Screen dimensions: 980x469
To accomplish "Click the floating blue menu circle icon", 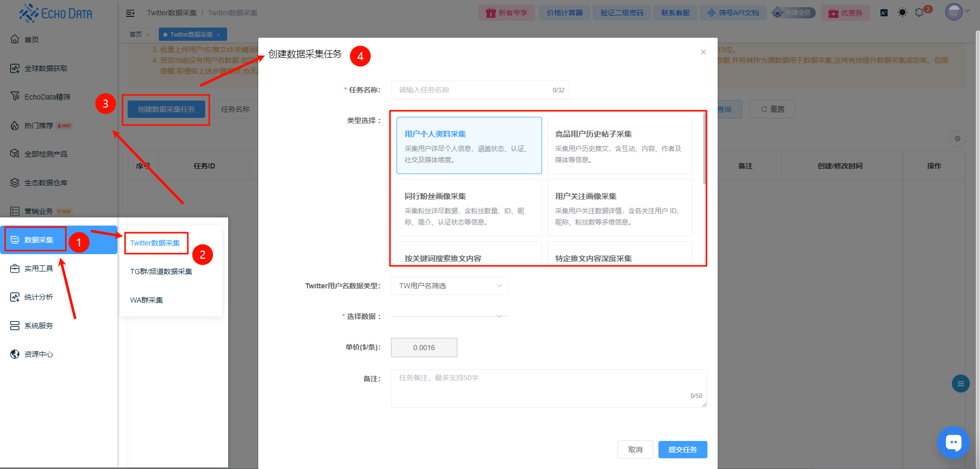I will pyautogui.click(x=961, y=384).
